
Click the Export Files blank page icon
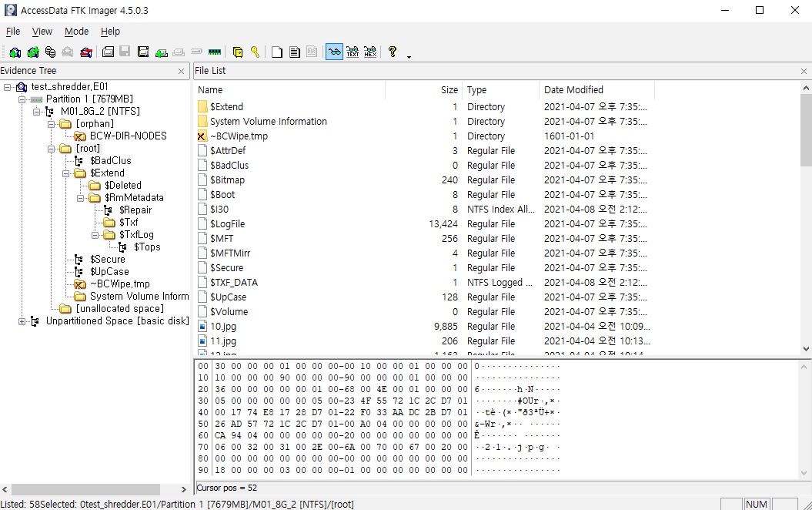point(277,52)
